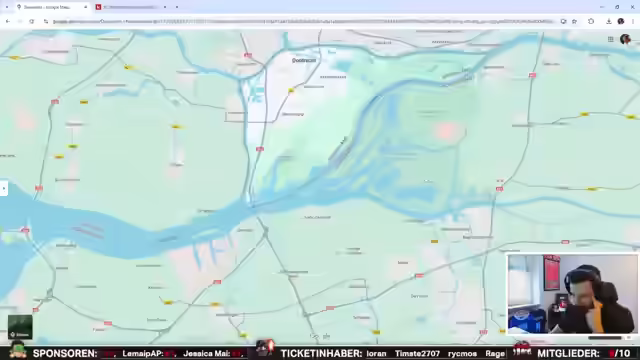The height and width of the screenshot is (360, 640).
Task: Go forward using the browser forward arrow
Action: pos(20,21)
